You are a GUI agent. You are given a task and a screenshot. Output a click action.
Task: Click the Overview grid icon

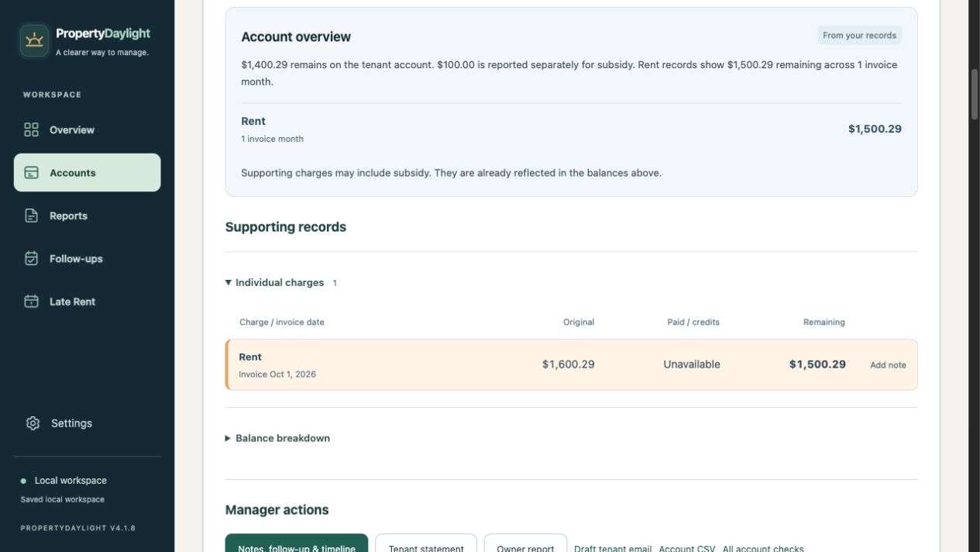tap(31, 129)
